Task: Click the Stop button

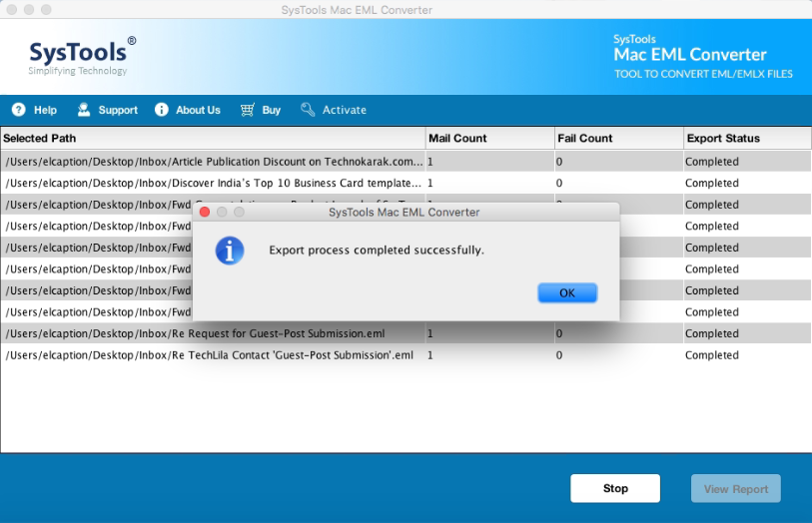Action: (x=615, y=488)
